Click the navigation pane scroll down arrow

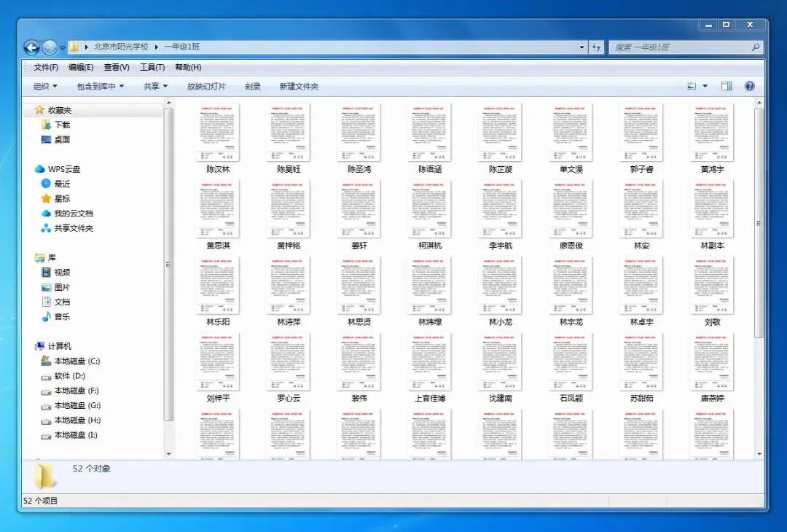[x=168, y=454]
